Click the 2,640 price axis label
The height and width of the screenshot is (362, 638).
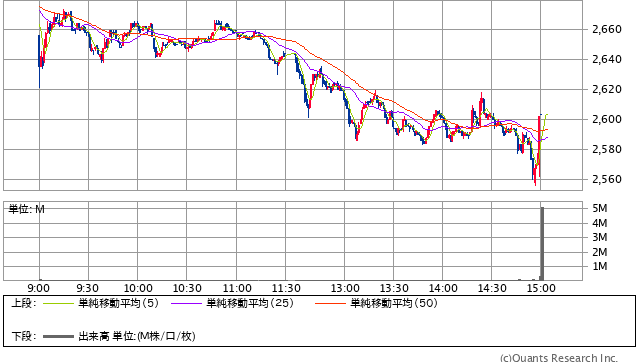pyautogui.click(x=607, y=59)
